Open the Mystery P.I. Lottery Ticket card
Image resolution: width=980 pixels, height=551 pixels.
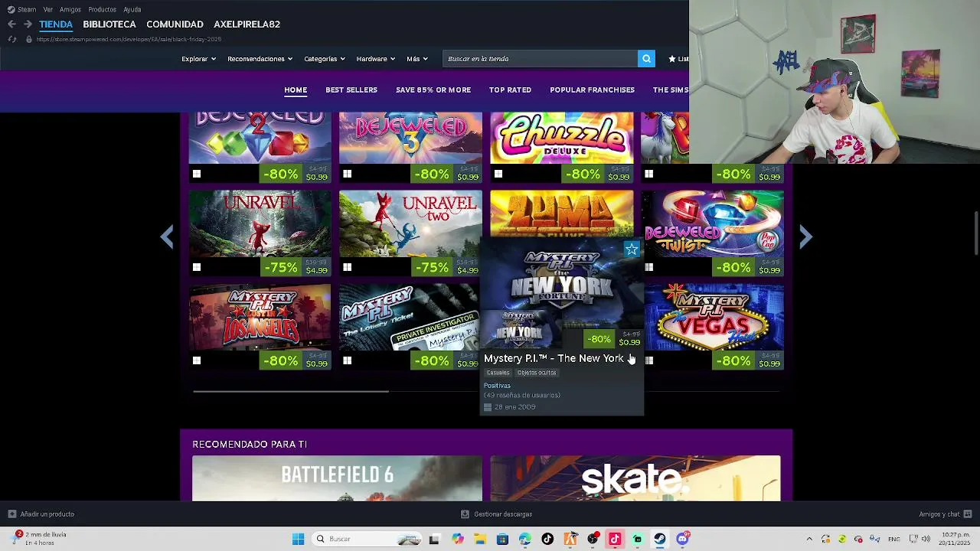click(x=409, y=327)
